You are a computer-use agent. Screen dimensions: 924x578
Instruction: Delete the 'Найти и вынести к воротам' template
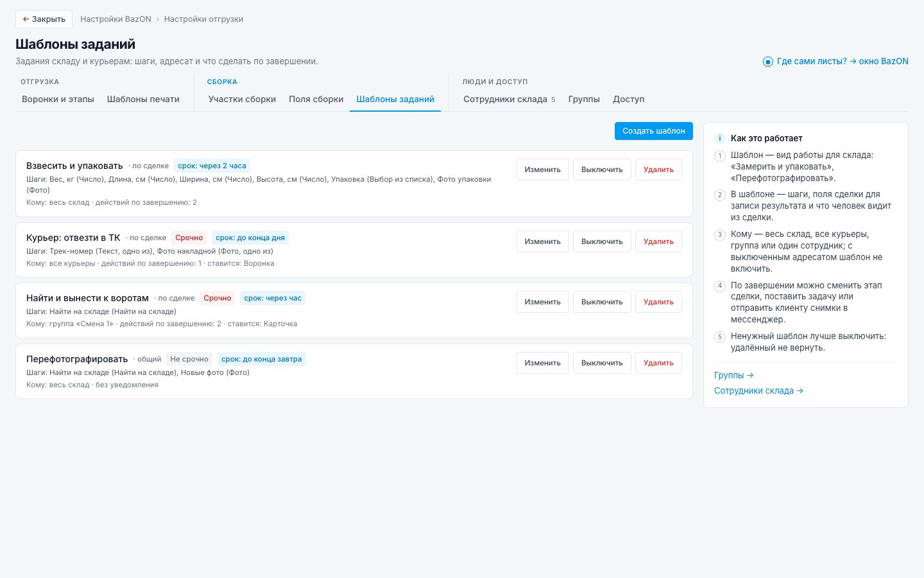[658, 302]
